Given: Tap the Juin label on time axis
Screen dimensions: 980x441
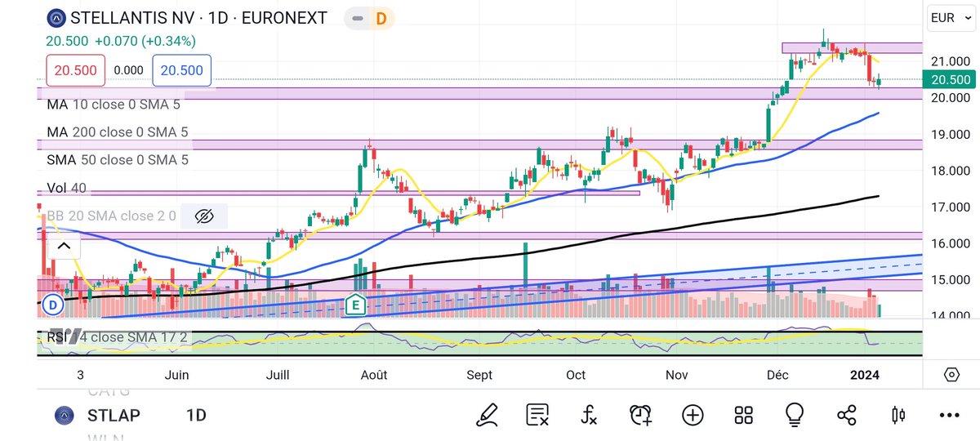Looking at the screenshot, I should 176,375.
